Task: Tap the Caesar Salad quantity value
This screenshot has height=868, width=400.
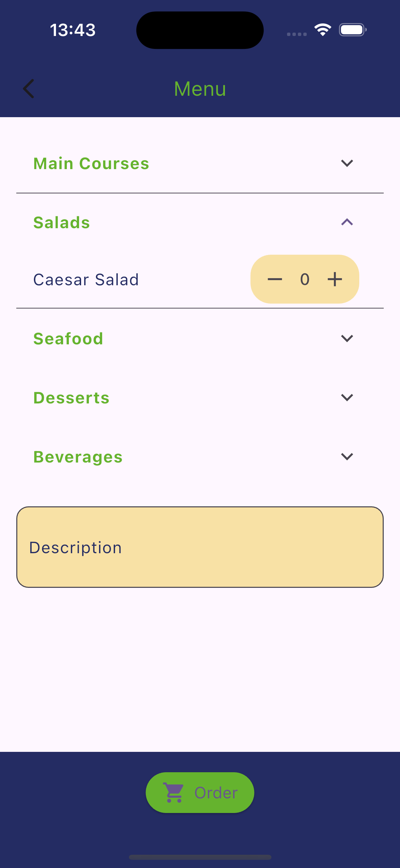Action: (305, 279)
